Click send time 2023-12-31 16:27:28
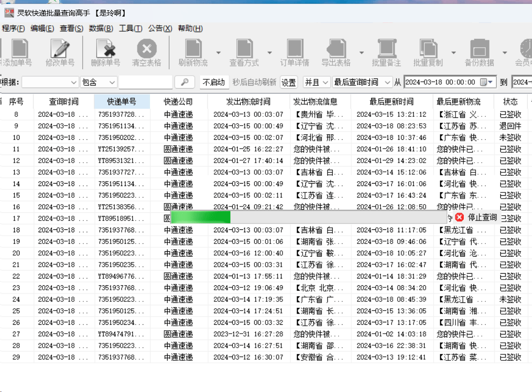Screen dimensions: 532x392 point(248,334)
